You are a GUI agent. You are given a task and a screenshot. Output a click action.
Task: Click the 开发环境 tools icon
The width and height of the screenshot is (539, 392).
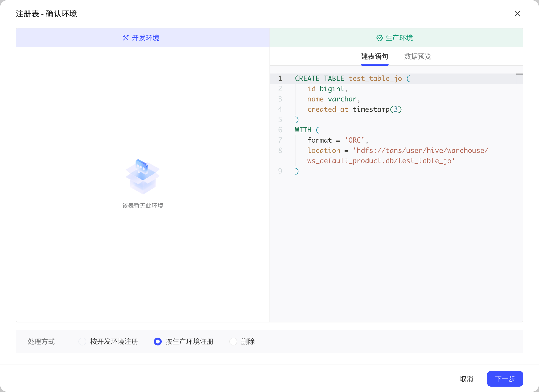pos(126,38)
